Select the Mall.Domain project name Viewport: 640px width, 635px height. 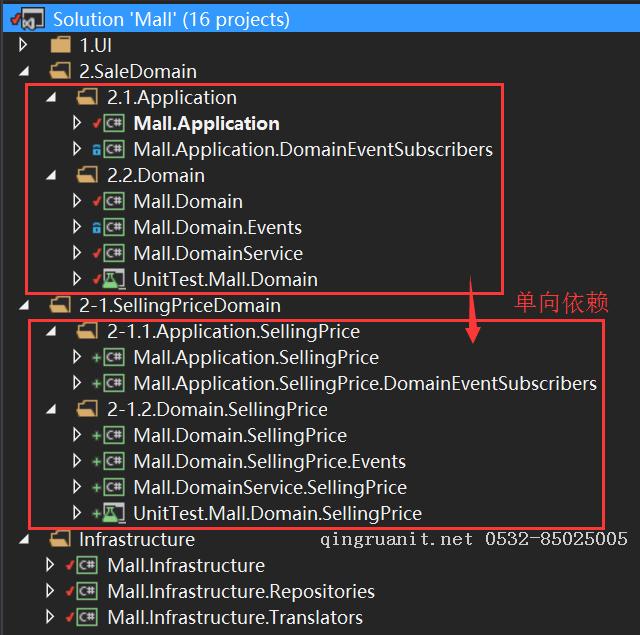(x=188, y=202)
